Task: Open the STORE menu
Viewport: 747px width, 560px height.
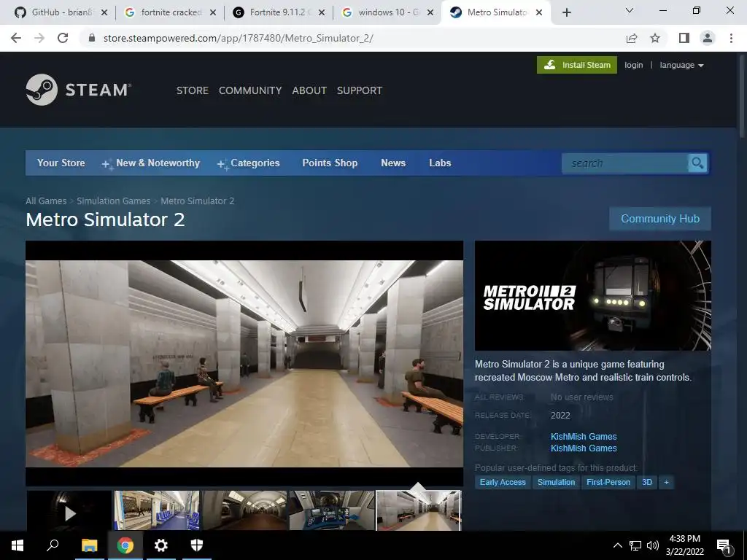Action: tap(193, 90)
